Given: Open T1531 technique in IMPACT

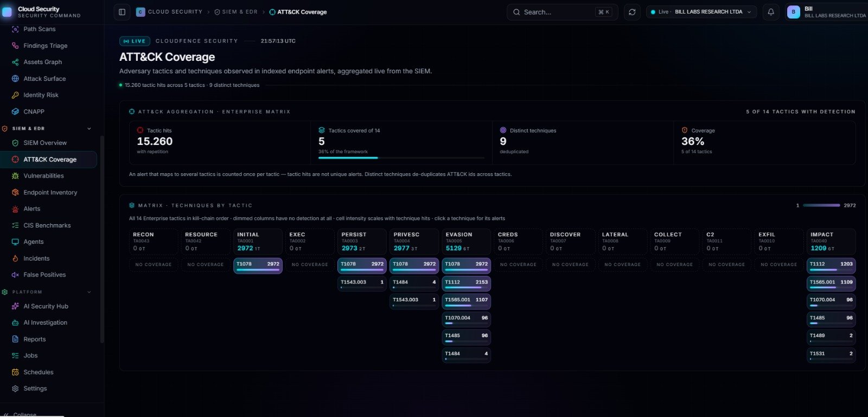Looking at the screenshot, I should pyautogui.click(x=831, y=355).
